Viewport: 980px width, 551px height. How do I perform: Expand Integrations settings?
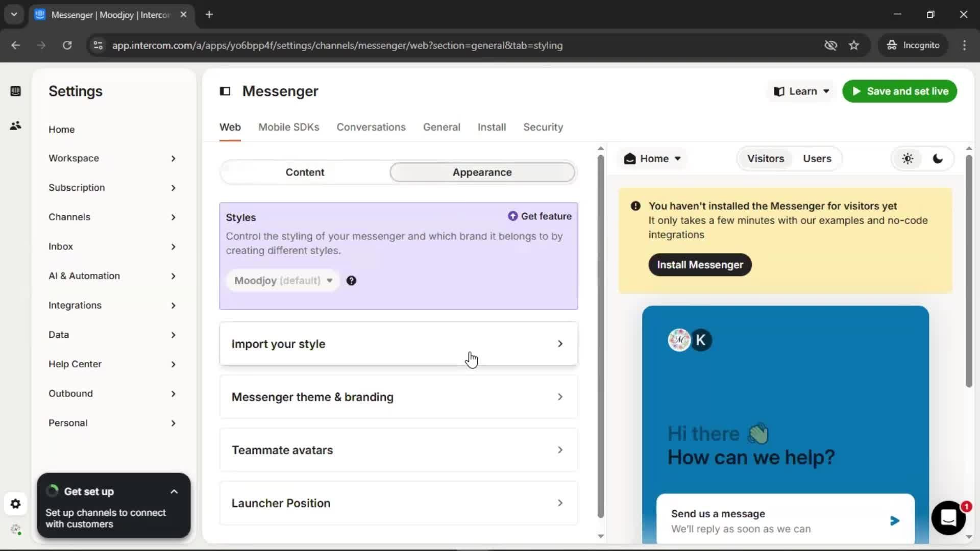point(112,306)
